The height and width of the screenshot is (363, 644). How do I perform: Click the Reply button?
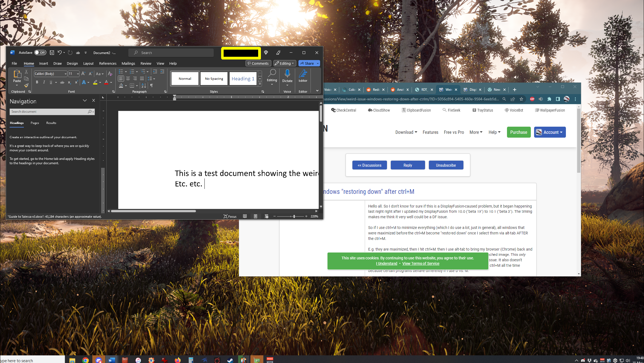coord(408,165)
